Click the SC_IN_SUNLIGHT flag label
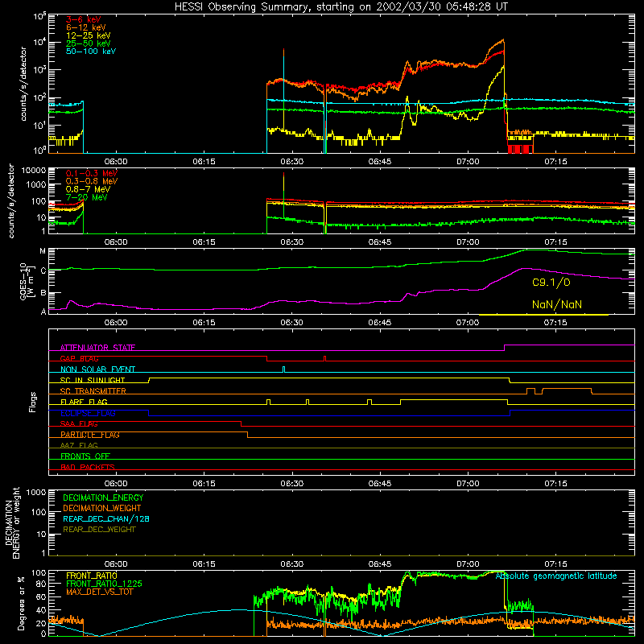644x644 pixels. (x=93, y=380)
